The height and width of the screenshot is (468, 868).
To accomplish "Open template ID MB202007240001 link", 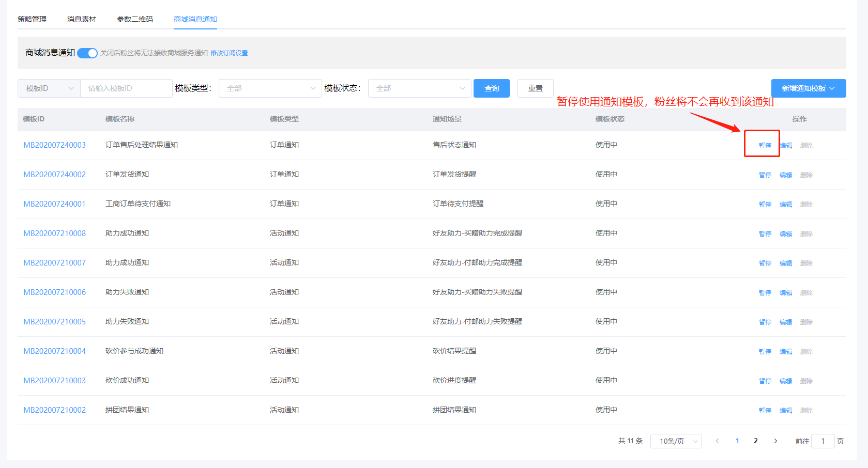I will (x=54, y=204).
